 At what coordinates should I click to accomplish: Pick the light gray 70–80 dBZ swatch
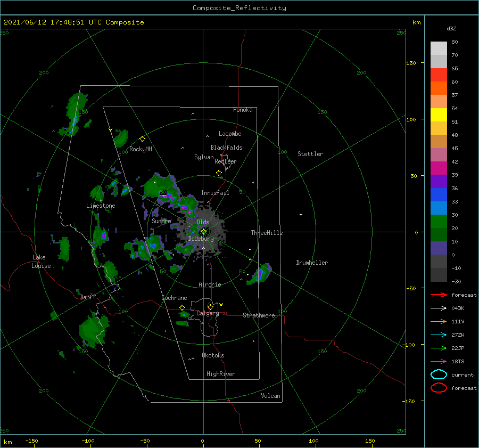[439, 48]
